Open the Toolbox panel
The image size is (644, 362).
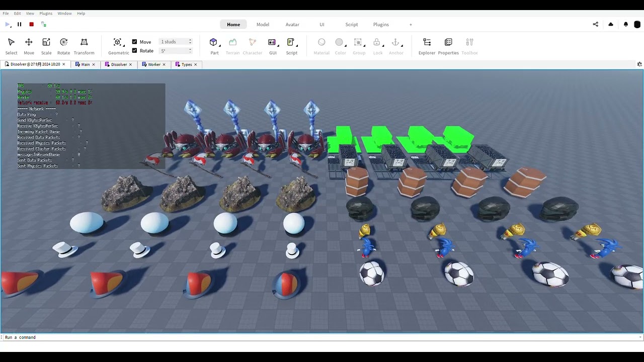tap(469, 46)
